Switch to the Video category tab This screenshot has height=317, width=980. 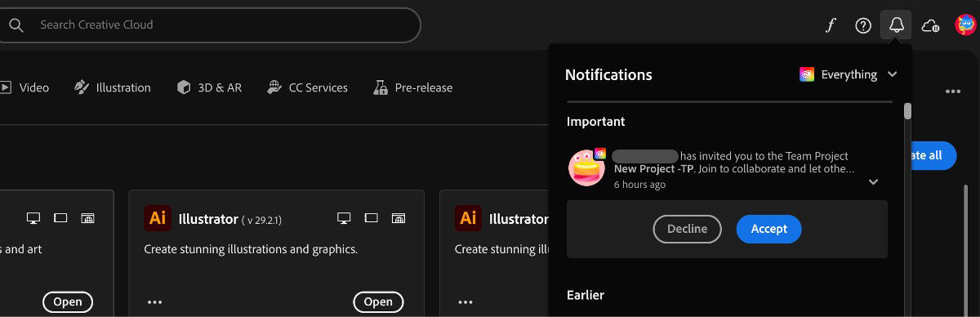click(24, 87)
